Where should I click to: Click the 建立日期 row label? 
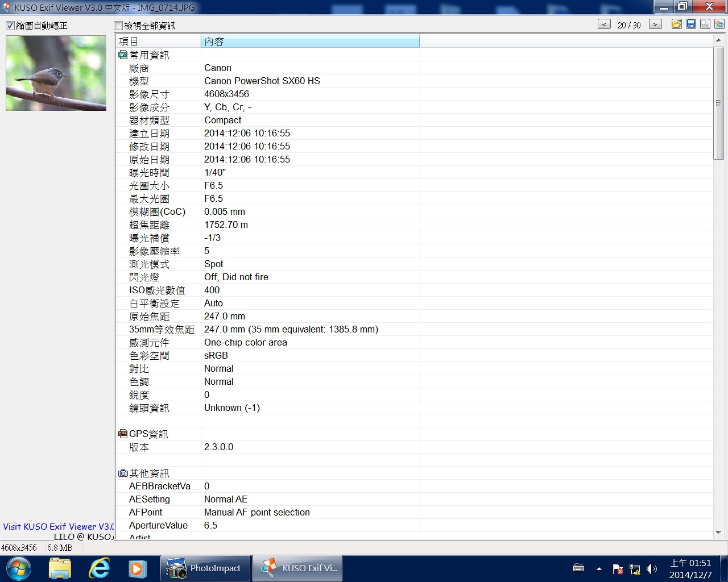click(x=149, y=134)
